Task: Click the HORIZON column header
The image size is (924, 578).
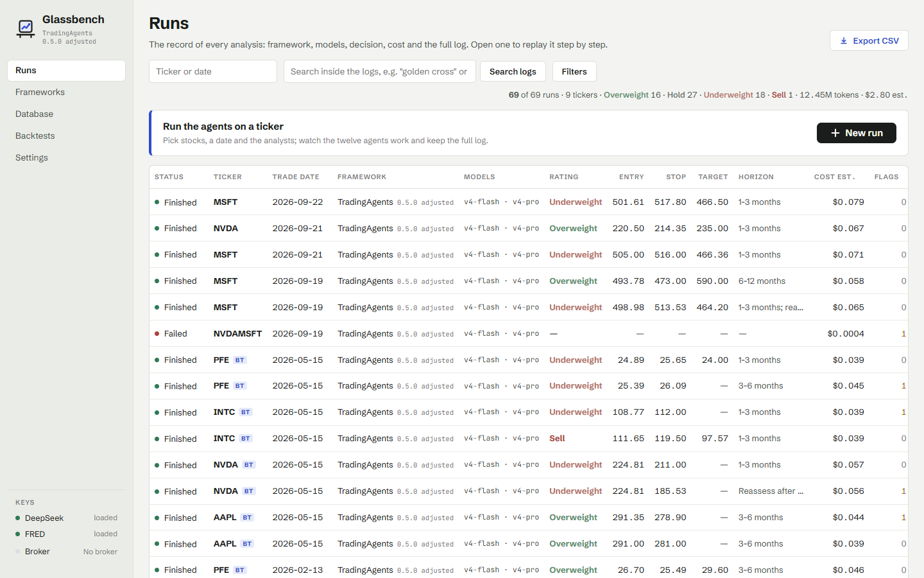Action: point(756,177)
